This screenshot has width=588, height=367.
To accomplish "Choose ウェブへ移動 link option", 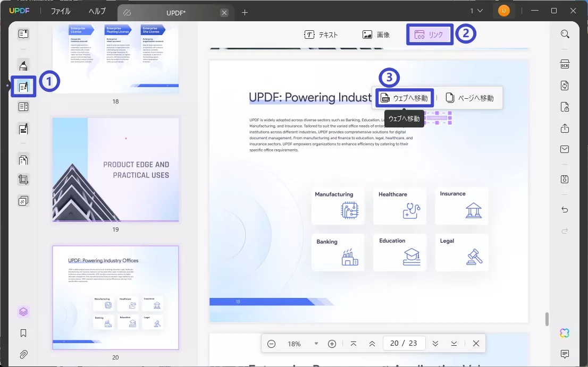I will [404, 98].
